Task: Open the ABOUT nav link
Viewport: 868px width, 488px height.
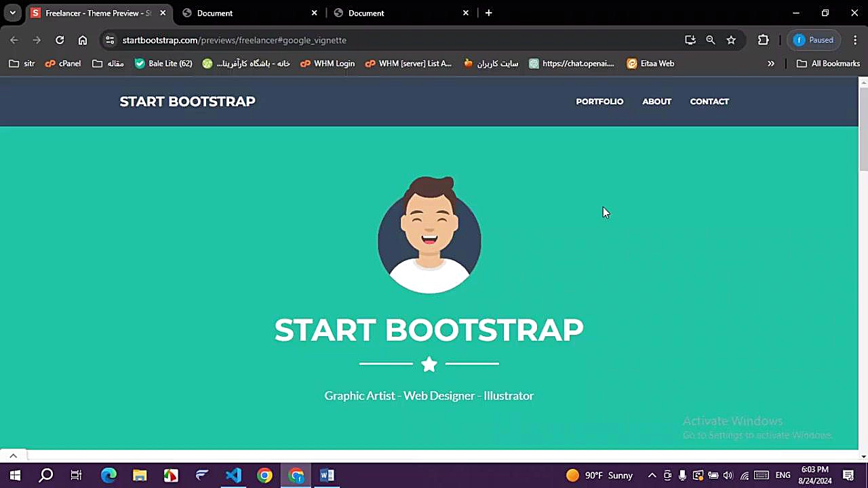Action: (x=656, y=102)
